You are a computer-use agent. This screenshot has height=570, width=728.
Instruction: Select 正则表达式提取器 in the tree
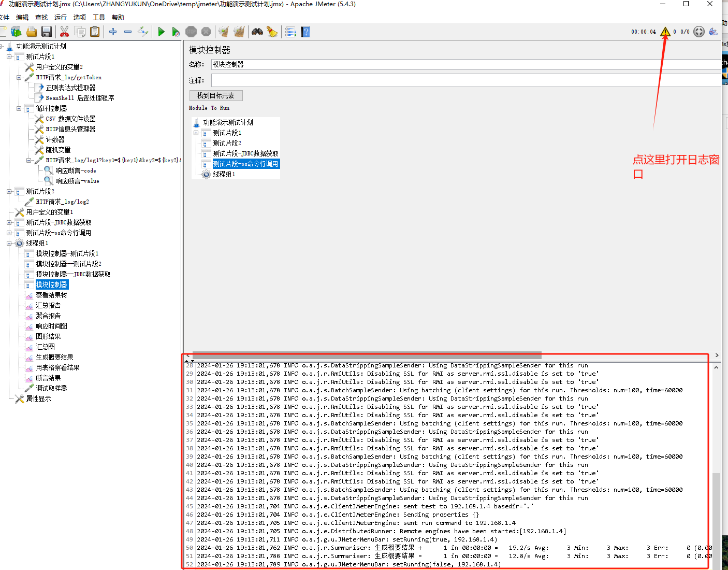coord(70,88)
